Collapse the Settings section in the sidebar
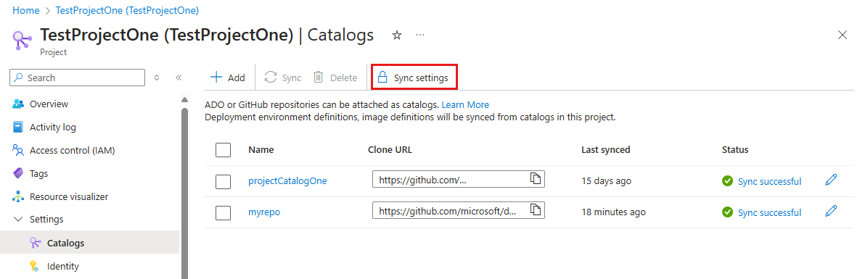868x279 pixels. tap(17, 220)
